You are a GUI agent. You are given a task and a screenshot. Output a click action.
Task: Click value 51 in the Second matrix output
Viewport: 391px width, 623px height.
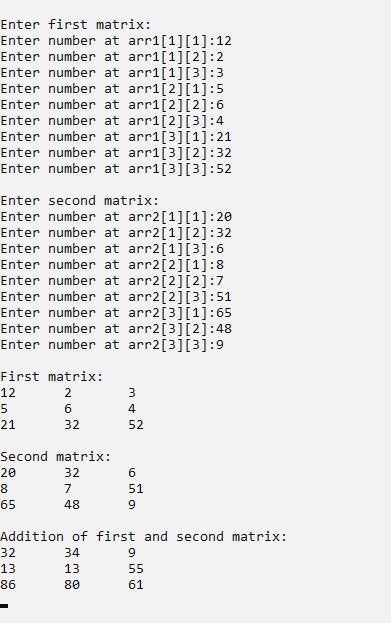tap(135, 489)
